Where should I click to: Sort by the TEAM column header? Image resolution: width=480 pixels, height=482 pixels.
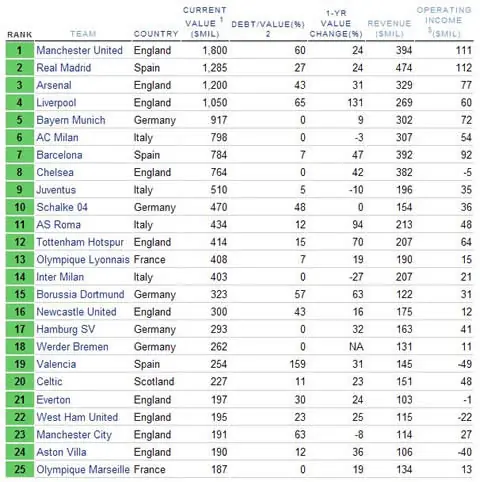[x=83, y=34]
